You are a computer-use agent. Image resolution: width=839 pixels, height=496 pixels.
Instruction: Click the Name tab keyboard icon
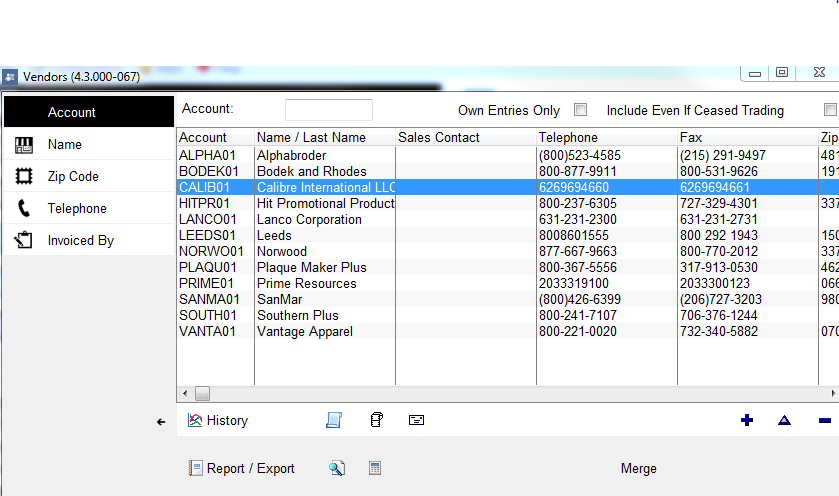24,144
